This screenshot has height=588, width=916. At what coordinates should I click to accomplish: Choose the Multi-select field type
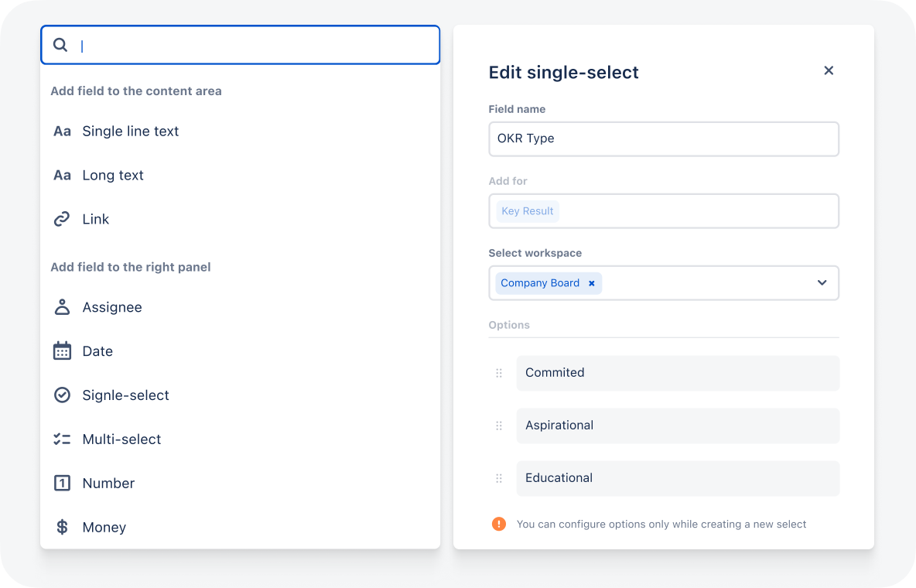pos(121,439)
